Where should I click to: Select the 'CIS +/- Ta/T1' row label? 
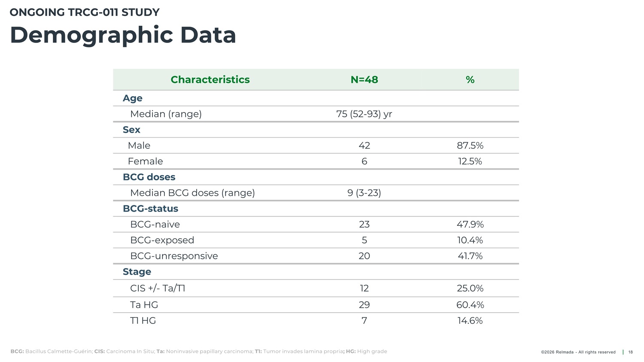pos(158,288)
